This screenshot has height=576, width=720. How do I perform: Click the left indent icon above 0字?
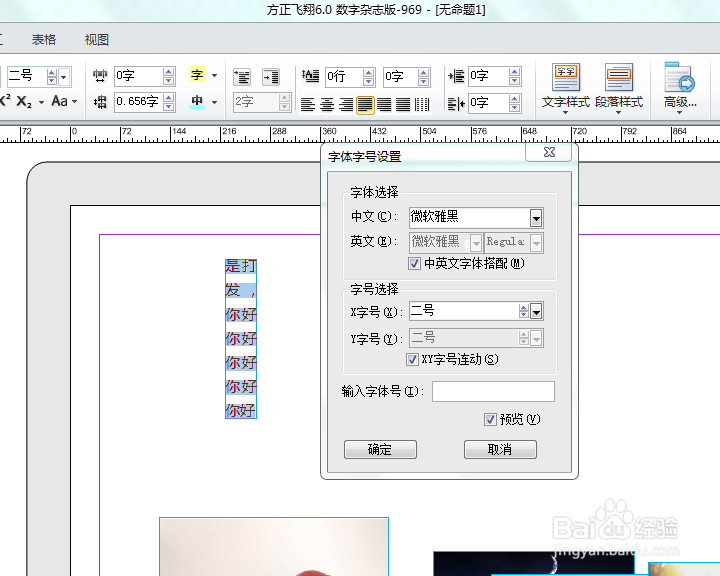(x=456, y=76)
